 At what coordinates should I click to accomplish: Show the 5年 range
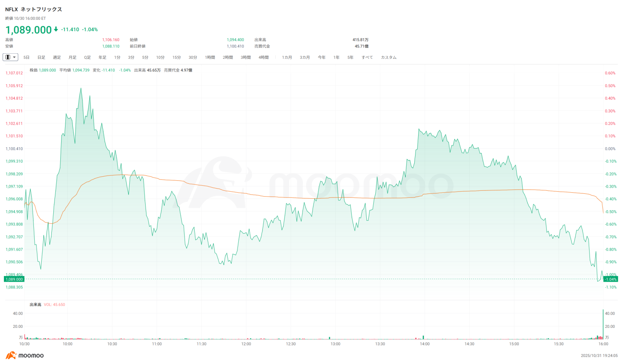pyautogui.click(x=350, y=58)
